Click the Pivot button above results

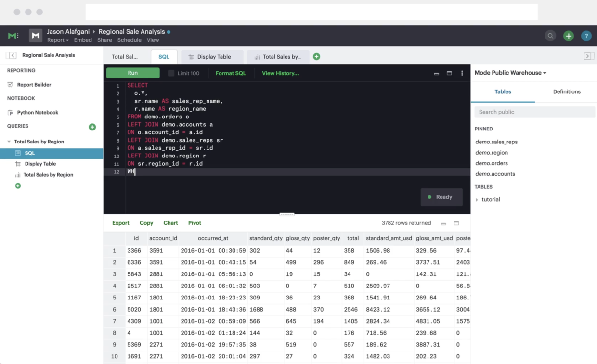195,223
